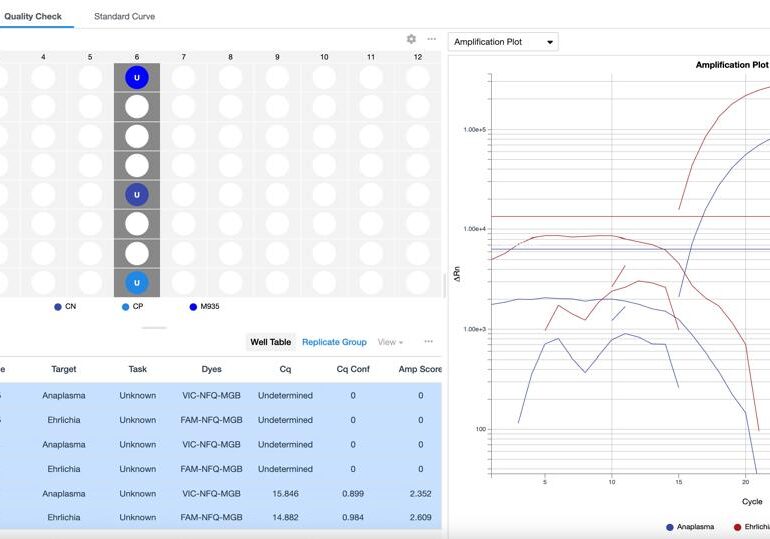Switch to Replicate Group view
Viewport: 770px width, 539px height.
(334, 342)
